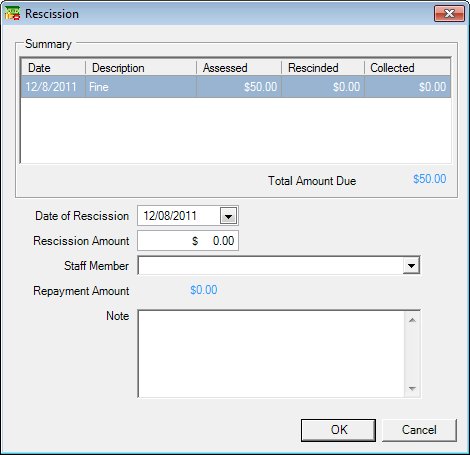This screenshot has width=470, height=455.
Task: Click the Collected column header
Action: coord(407,68)
